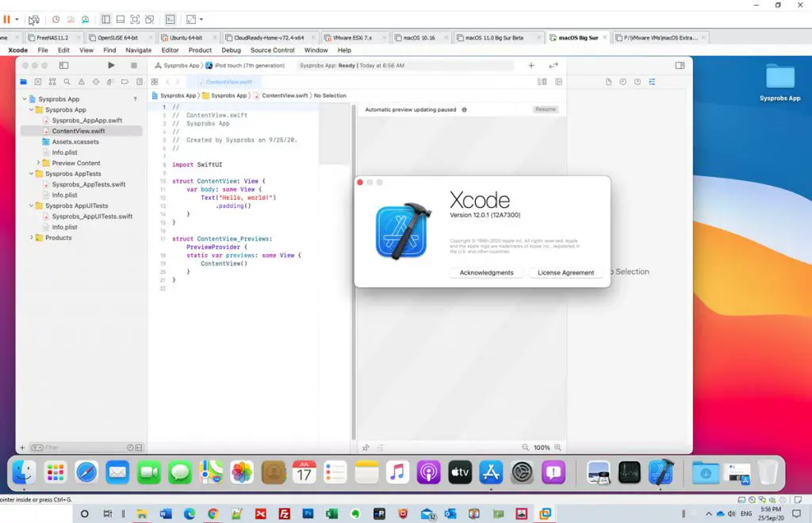Run the Xcode project with Play button
This screenshot has height=523, width=812.
111,65
